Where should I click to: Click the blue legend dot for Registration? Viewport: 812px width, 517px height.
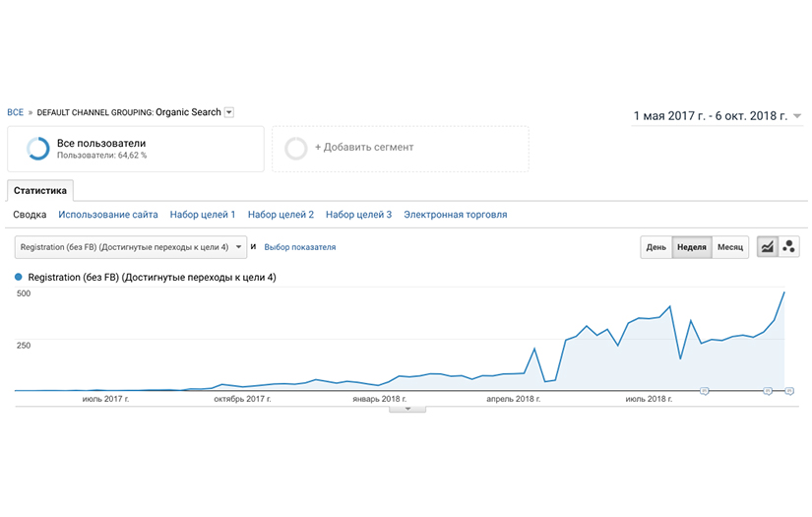pos(19,277)
